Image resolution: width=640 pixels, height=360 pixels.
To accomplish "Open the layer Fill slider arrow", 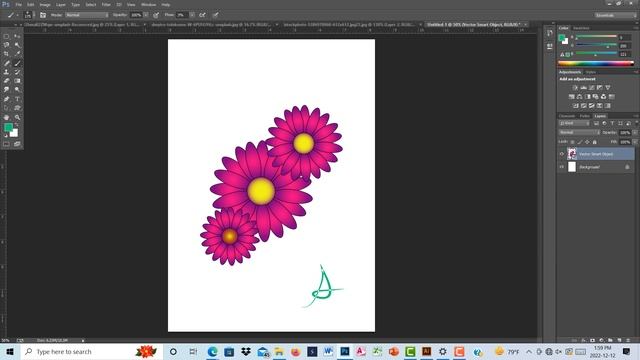I will click(x=635, y=142).
